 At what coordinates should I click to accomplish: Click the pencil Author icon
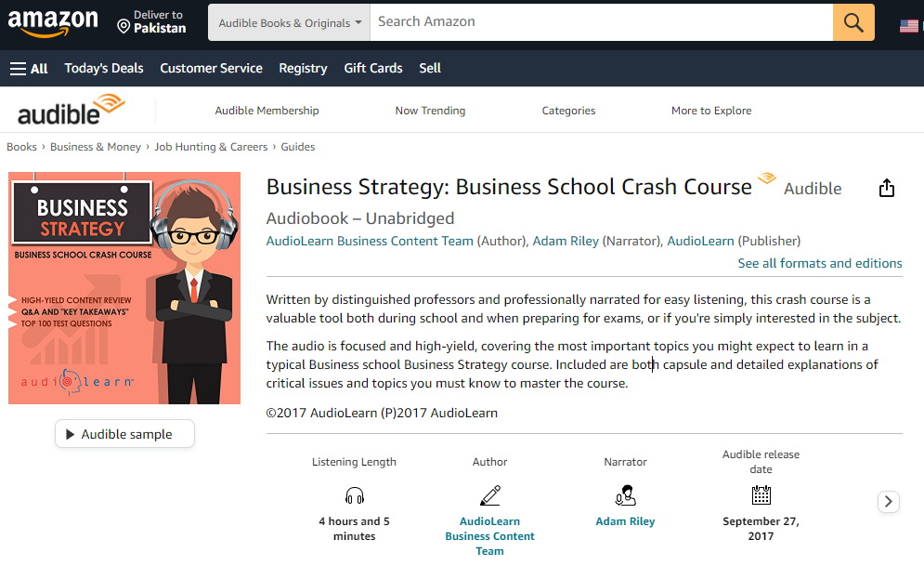tap(489, 495)
